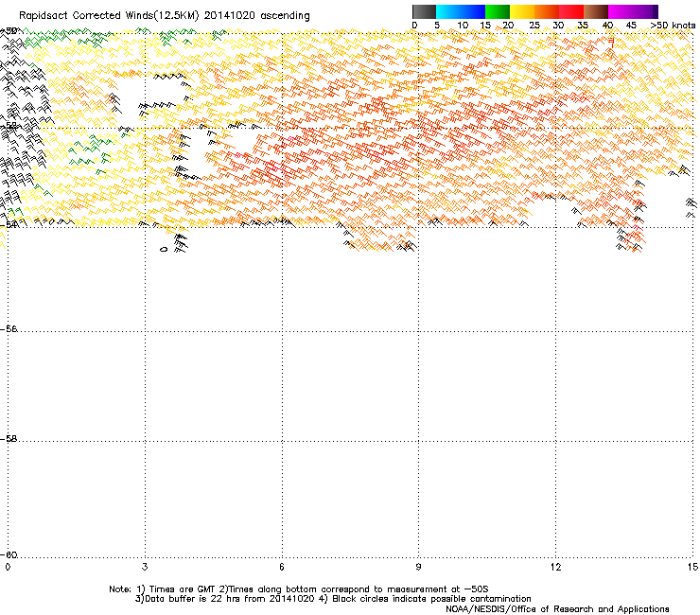Click the legend tick label '10'

click(x=463, y=26)
